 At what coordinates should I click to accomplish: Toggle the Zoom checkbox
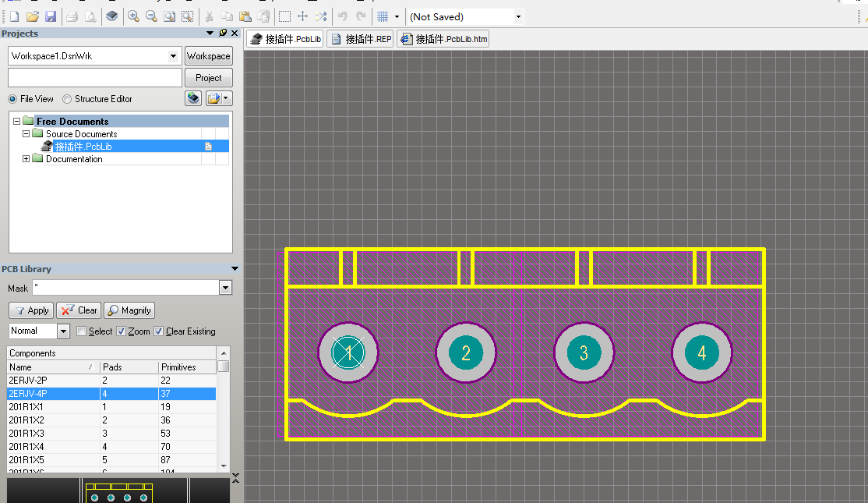(x=122, y=331)
